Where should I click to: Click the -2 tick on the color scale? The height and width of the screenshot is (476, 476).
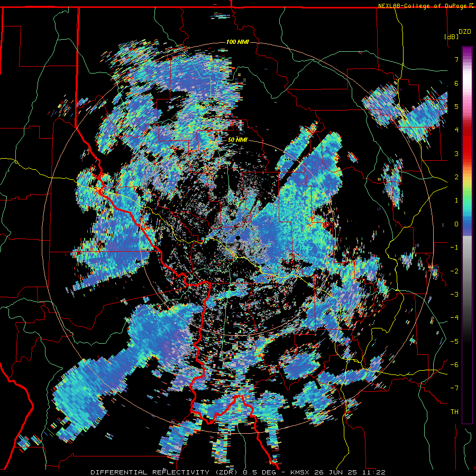454,271
